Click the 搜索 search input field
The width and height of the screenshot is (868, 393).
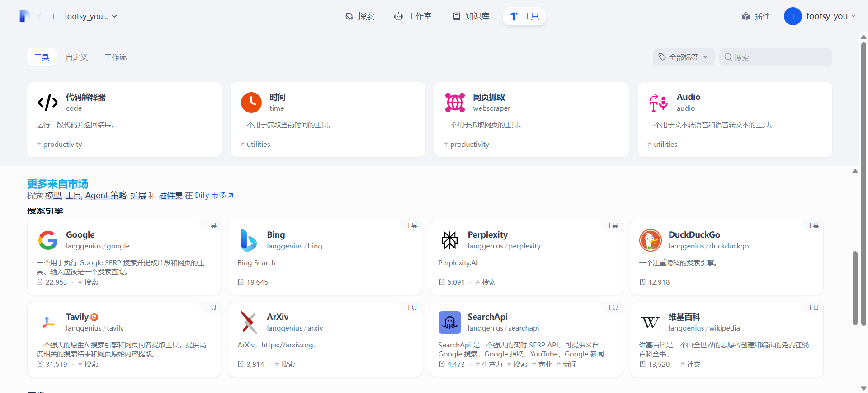click(776, 57)
